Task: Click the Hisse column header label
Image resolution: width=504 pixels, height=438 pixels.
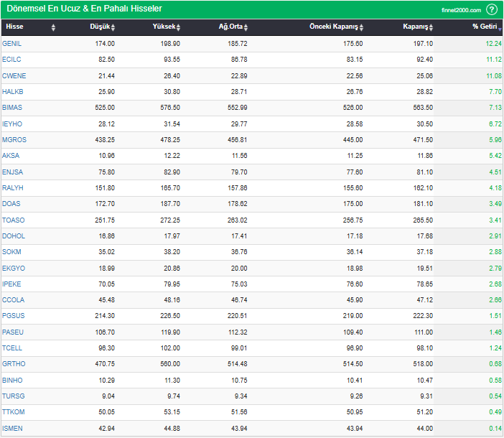Action: (14, 27)
